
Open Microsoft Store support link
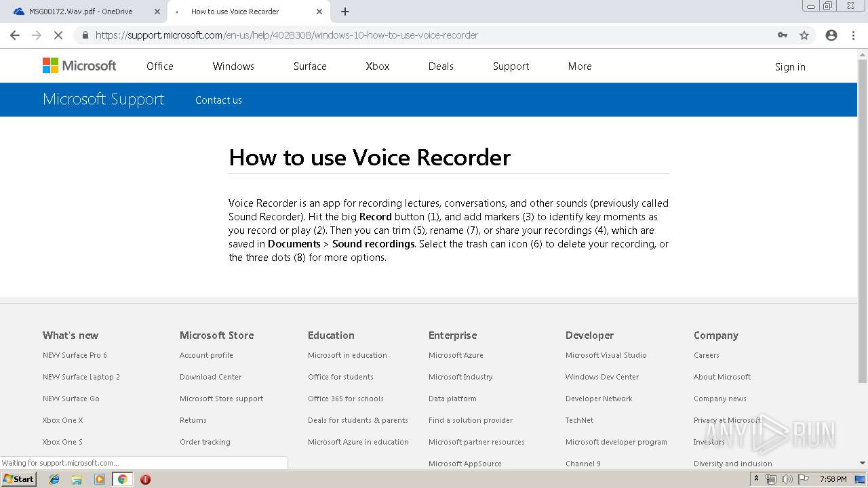click(x=221, y=399)
